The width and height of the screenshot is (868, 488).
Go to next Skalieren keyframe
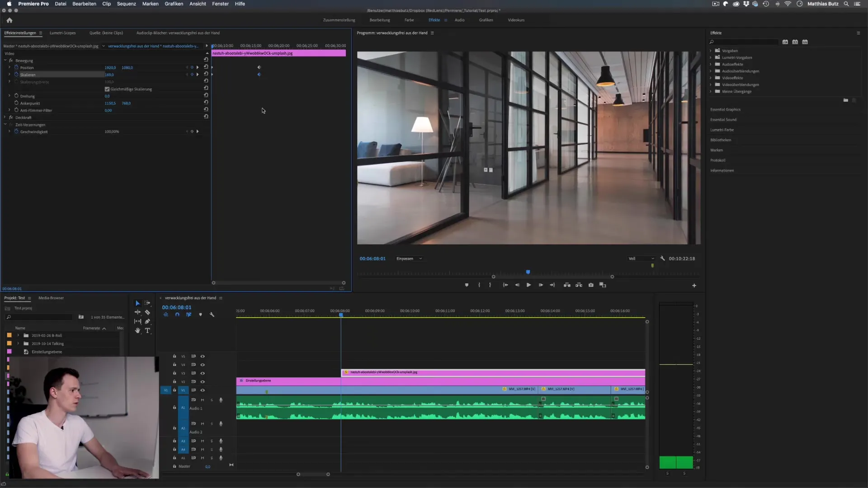198,75
